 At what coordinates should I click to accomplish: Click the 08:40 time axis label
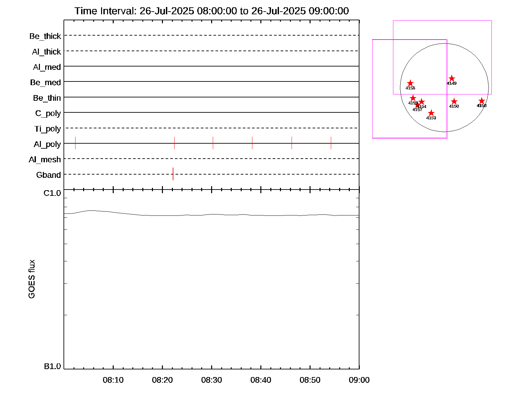coord(261,380)
